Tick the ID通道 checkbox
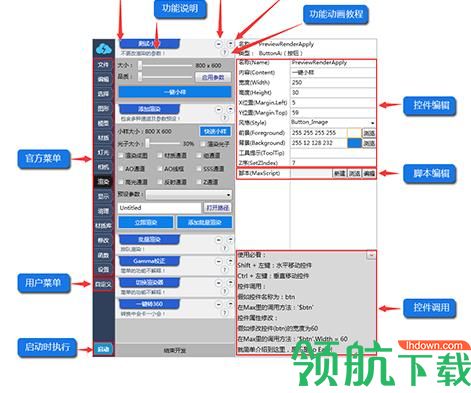Screen dimensions: 471x393 point(199,156)
